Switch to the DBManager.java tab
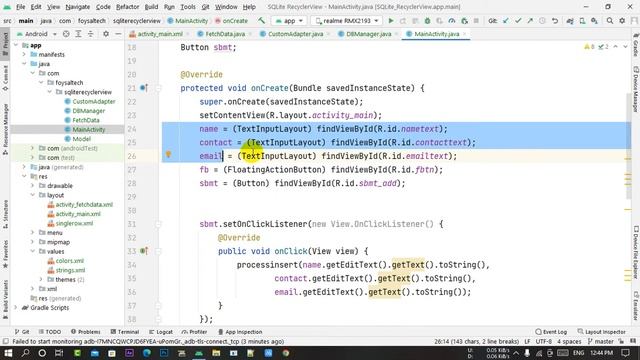640x360 pixels. click(x=368, y=34)
